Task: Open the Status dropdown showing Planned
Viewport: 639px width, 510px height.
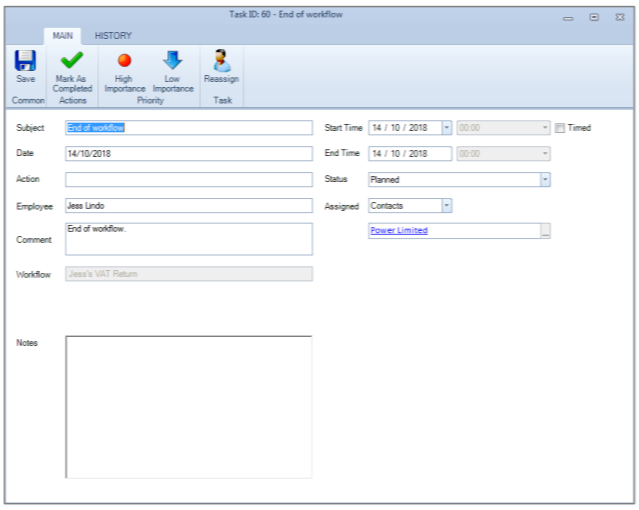Action: (x=545, y=180)
